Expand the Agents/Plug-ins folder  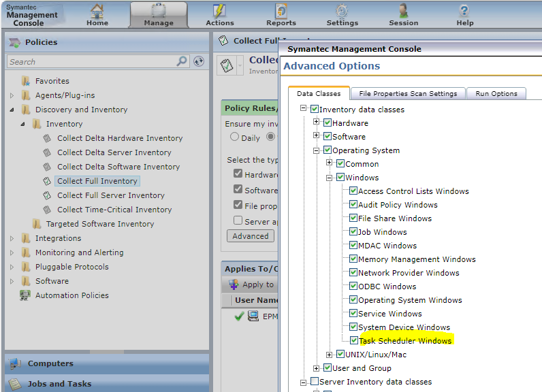pyautogui.click(x=12, y=95)
